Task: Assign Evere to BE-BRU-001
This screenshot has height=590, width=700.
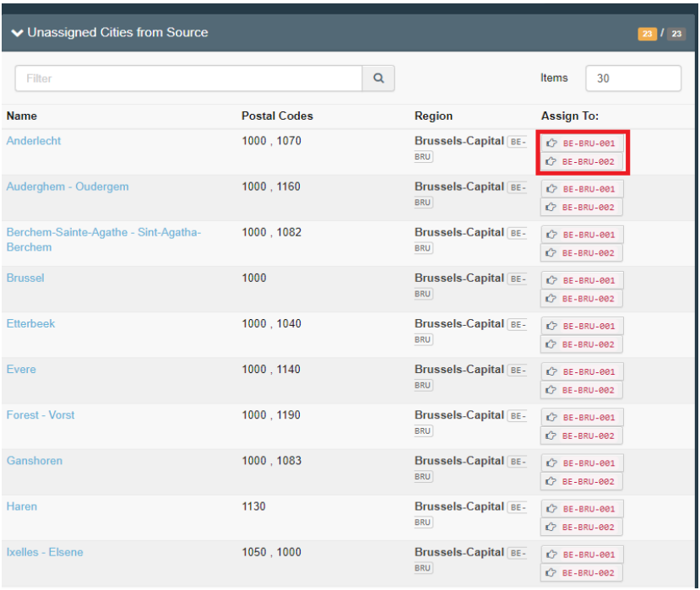Action: (582, 371)
